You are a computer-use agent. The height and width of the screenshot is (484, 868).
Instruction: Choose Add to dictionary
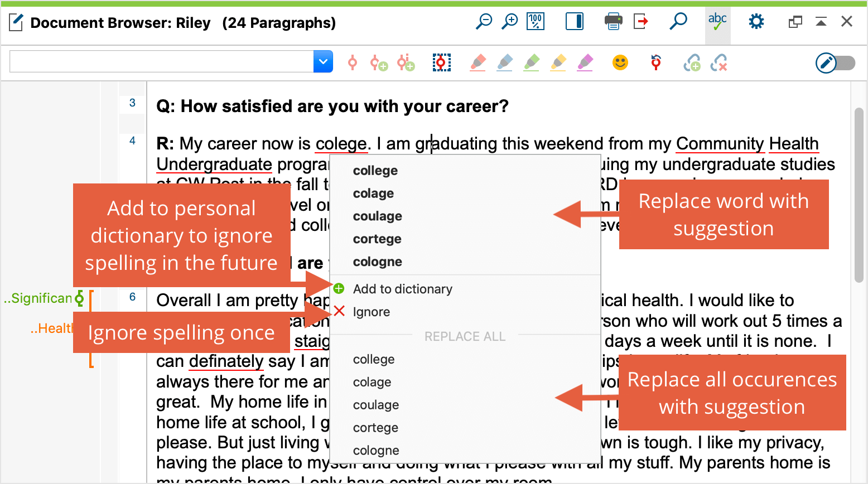coord(402,289)
